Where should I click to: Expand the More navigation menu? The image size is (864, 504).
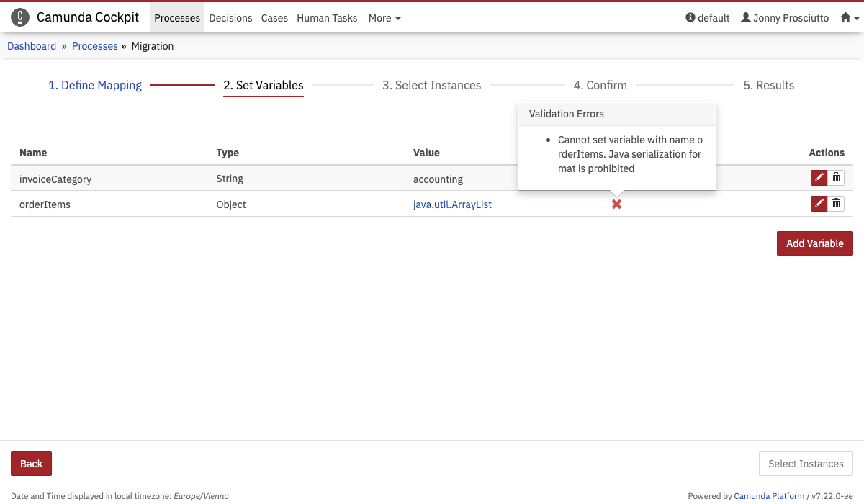point(384,18)
